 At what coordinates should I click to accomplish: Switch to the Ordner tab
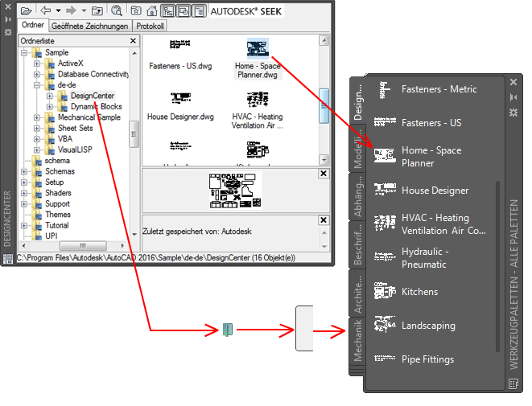(x=33, y=25)
